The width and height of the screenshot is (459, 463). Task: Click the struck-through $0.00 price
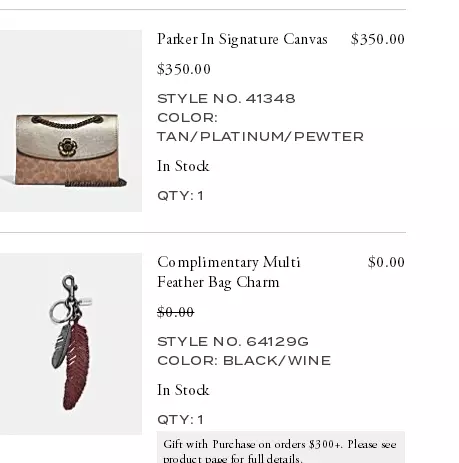[176, 312]
